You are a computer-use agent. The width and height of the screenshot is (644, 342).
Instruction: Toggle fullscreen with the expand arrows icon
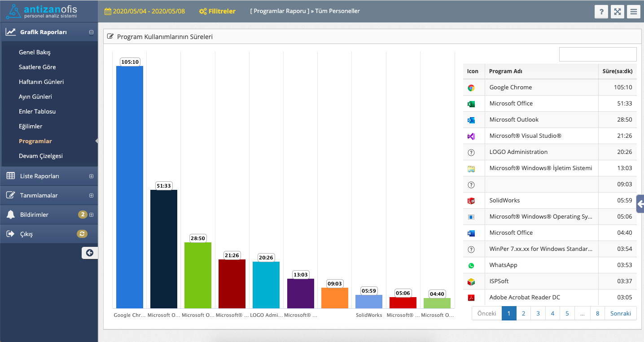click(618, 12)
